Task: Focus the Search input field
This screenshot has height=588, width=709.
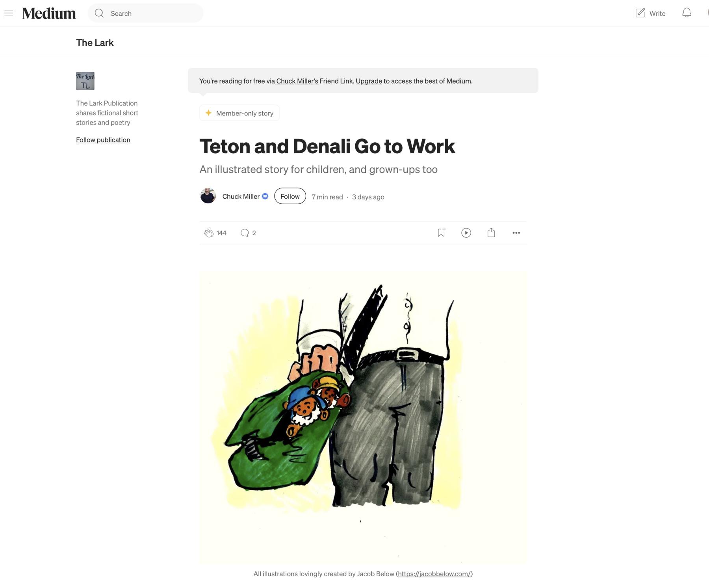Action: [x=146, y=13]
